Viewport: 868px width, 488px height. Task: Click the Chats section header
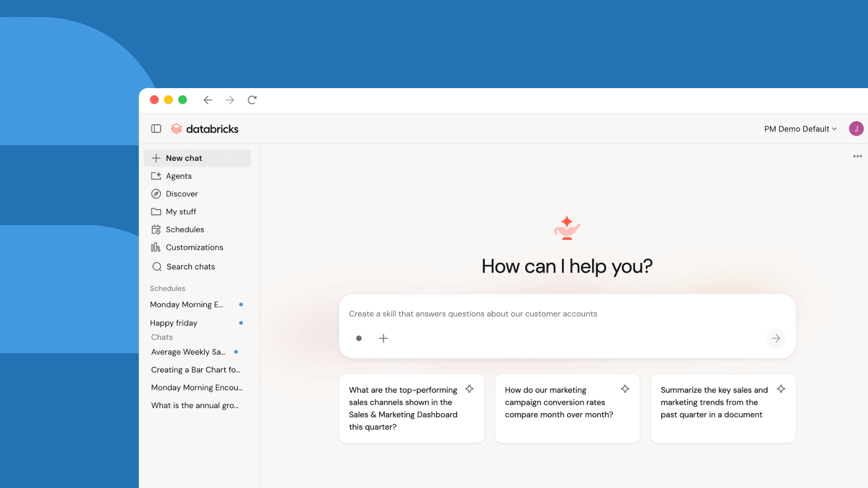[x=162, y=337]
